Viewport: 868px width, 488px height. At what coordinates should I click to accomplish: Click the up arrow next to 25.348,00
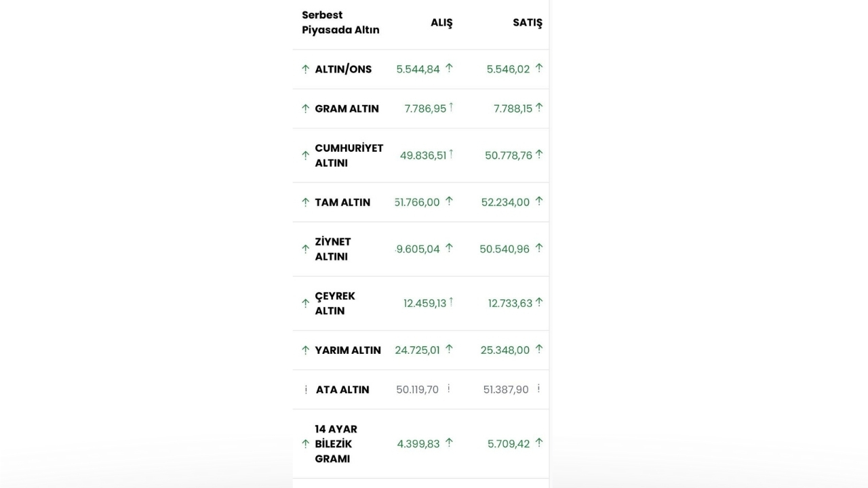[x=539, y=349]
